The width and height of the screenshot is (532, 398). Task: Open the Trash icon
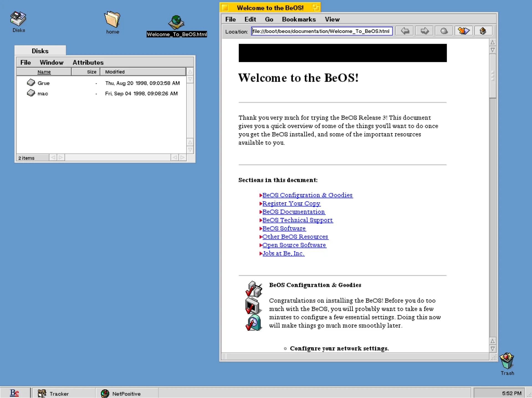click(x=507, y=361)
